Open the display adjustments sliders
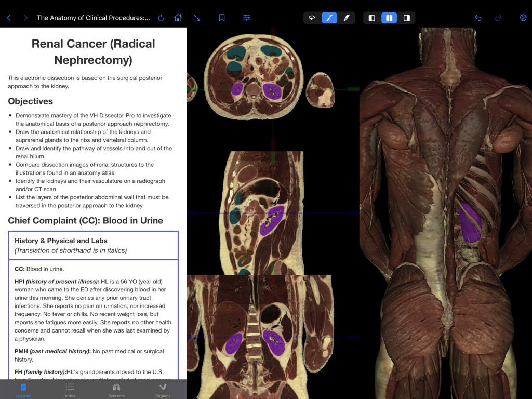Image resolution: width=532 pixels, height=399 pixels. point(246,17)
